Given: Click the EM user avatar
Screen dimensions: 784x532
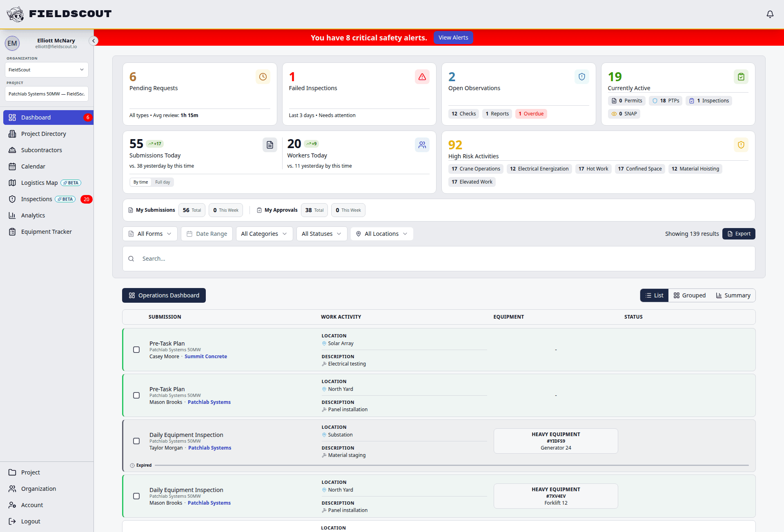Looking at the screenshot, I should pyautogui.click(x=12, y=43).
